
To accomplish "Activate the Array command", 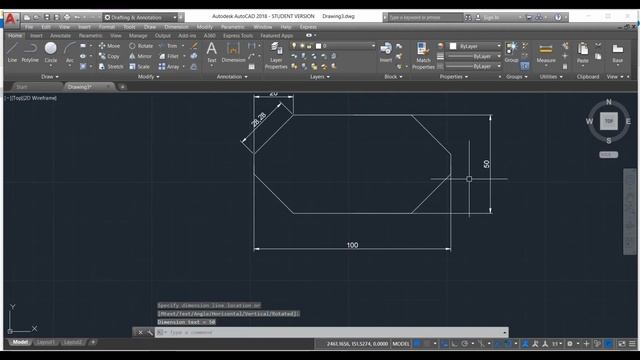I will pos(169,66).
